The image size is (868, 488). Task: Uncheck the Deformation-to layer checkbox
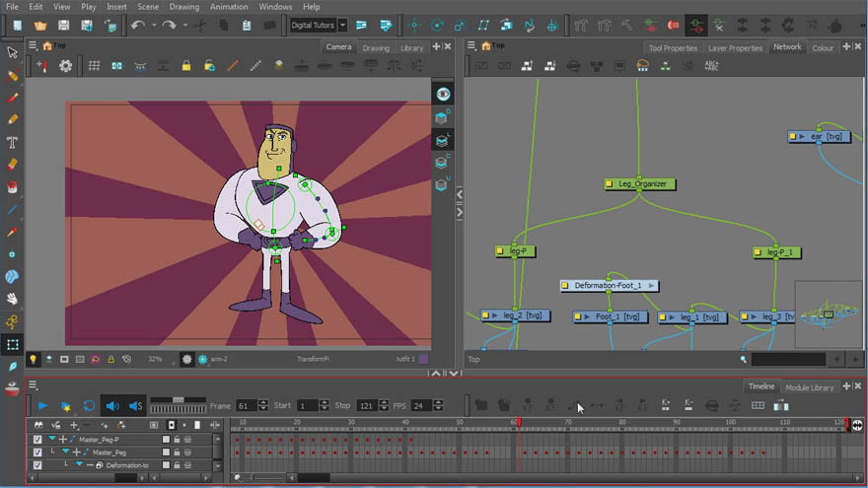coord(37,465)
